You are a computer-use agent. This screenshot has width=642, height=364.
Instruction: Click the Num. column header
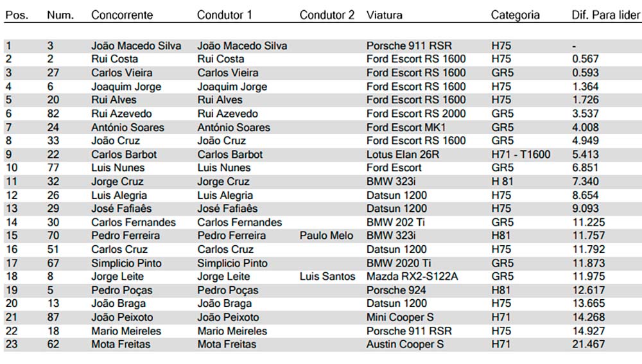[60, 15]
